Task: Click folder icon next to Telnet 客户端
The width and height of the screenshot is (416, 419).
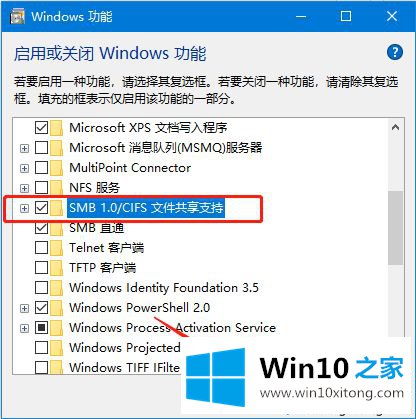Action: (56, 248)
